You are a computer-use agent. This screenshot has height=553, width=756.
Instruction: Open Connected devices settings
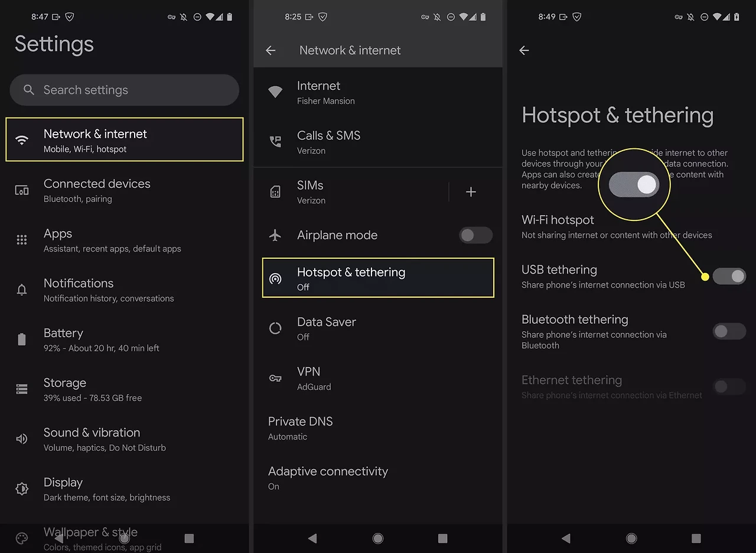[x=125, y=190]
